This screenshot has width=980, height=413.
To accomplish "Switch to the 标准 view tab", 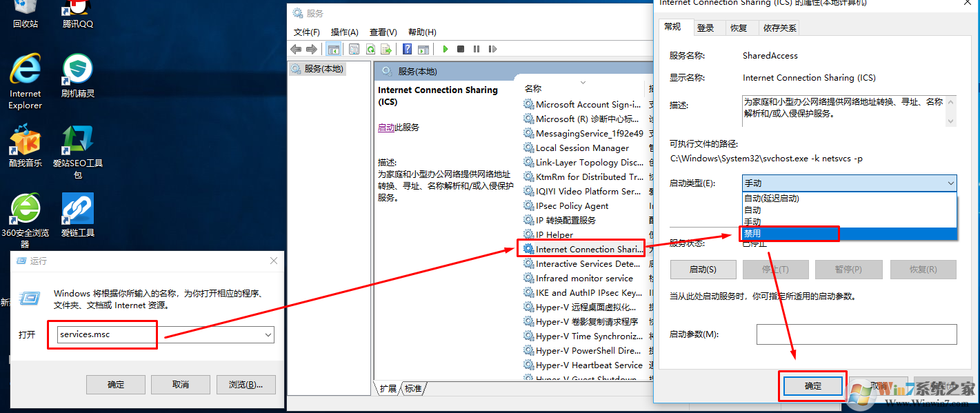I will tap(413, 388).
